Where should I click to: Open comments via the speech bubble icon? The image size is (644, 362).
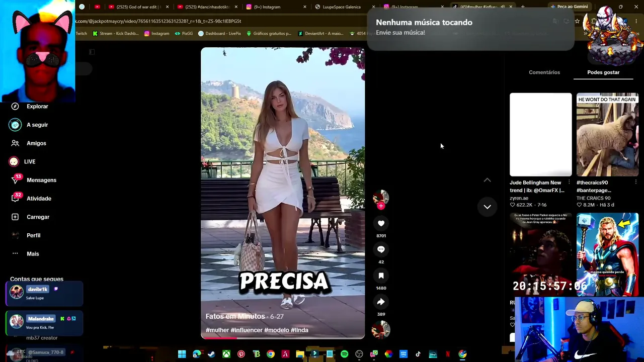[381, 249]
